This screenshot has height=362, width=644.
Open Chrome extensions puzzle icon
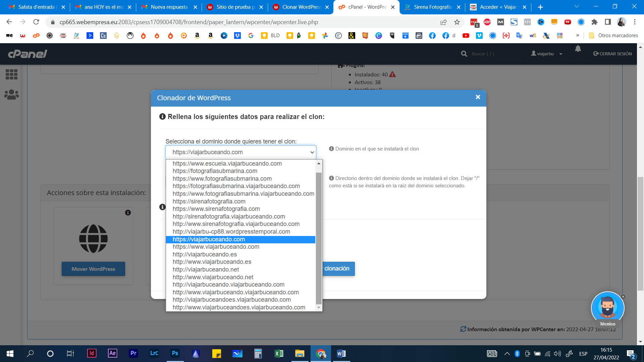pyautogui.click(x=594, y=22)
